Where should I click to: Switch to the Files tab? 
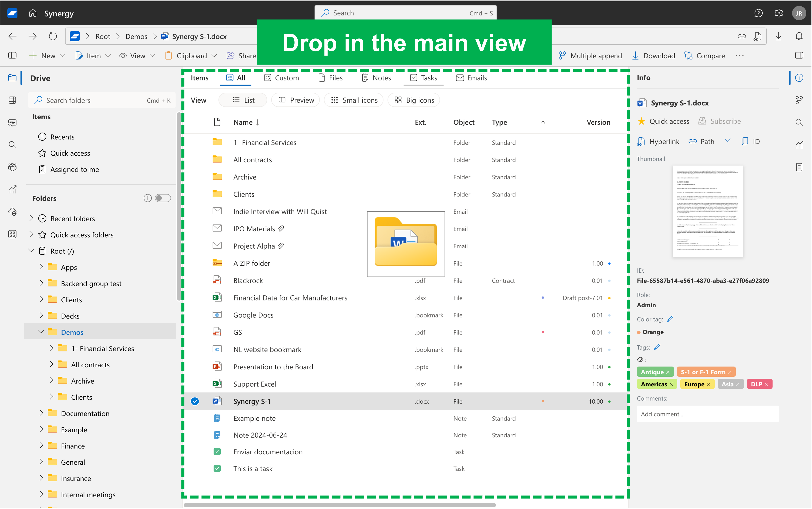click(330, 78)
